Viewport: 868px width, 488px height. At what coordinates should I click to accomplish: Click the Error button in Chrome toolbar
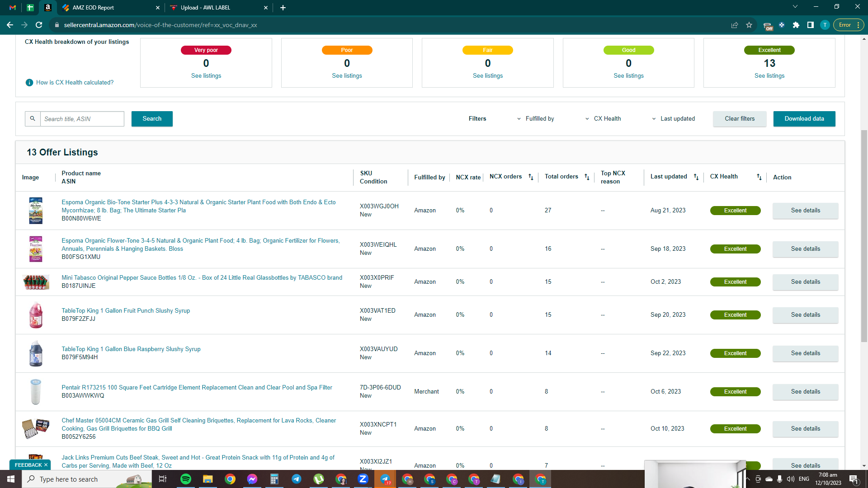tap(849, 25)
